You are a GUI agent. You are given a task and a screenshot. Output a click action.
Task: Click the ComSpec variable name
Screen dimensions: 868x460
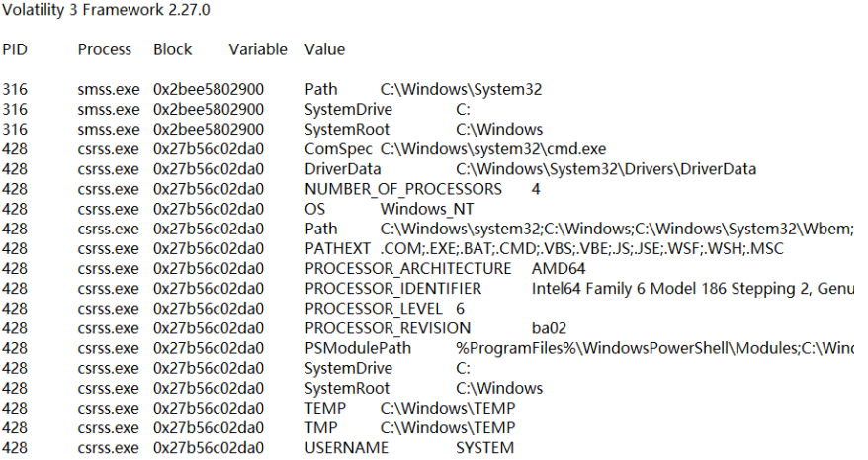click(x=338, y=149)
